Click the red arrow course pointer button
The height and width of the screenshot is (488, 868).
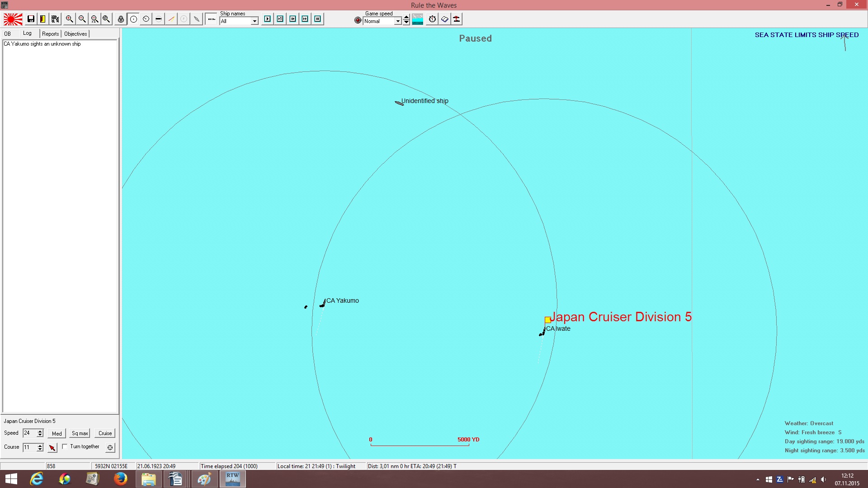[52, 447]
